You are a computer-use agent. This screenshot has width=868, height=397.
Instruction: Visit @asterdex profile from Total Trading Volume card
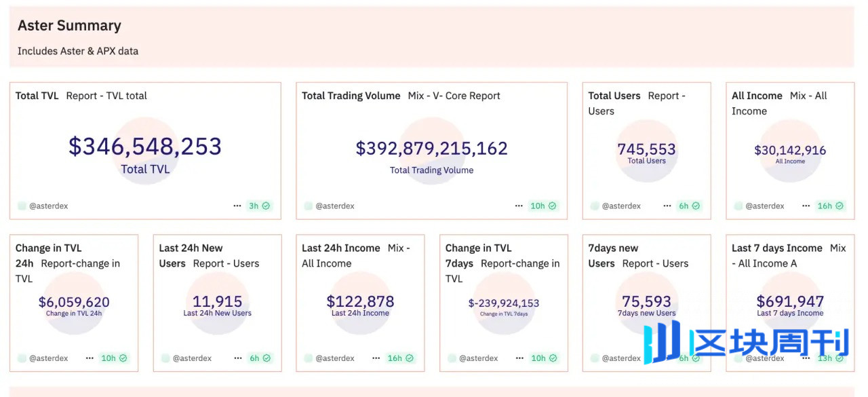(x=335, y=206)
